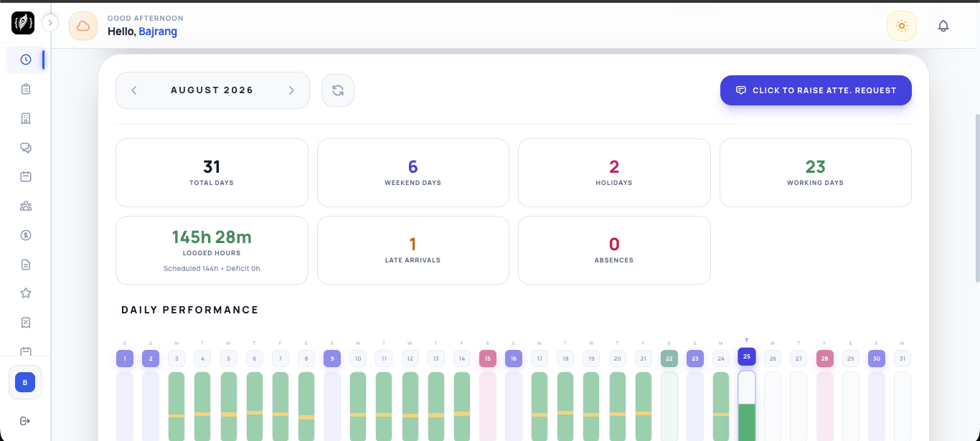Screen dimensions: 980x441
Task: Select day 31 marker
Action: pos(903,358)
